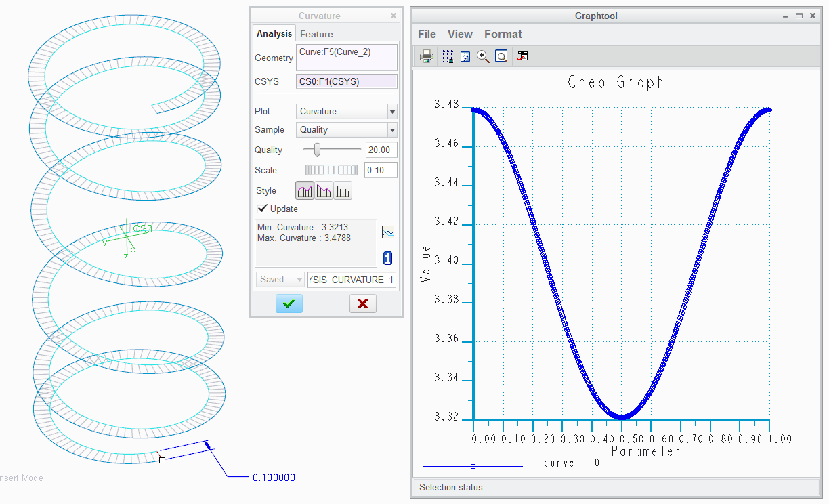Screen dimensions: 829x504
Task: Click the blue info icon in Curvature dialog
Action: [x=388, y=257]
